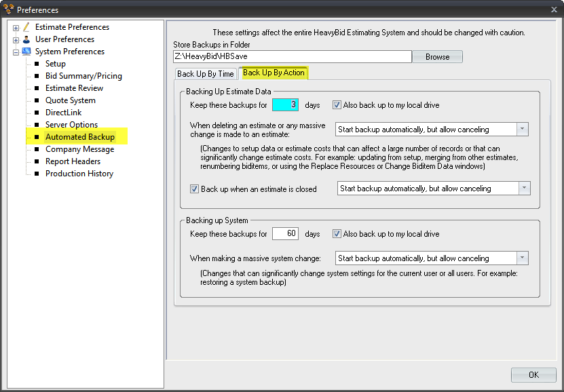
Task: Uncheck estimate data backup to my local drive
Action: coord(337,104)
